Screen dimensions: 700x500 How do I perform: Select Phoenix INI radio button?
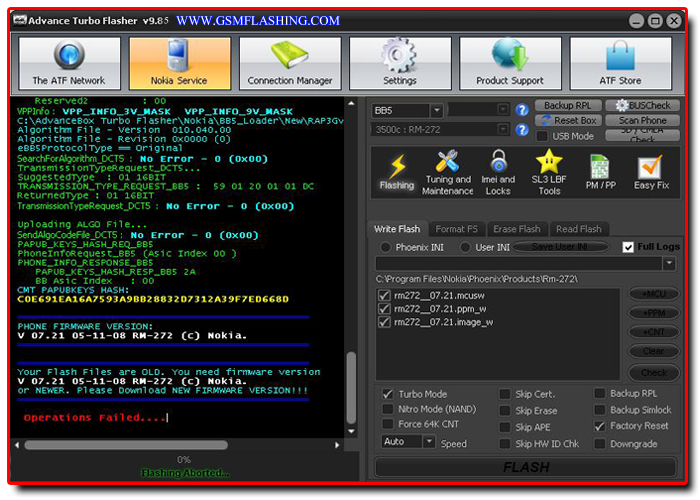click(386, 247)
